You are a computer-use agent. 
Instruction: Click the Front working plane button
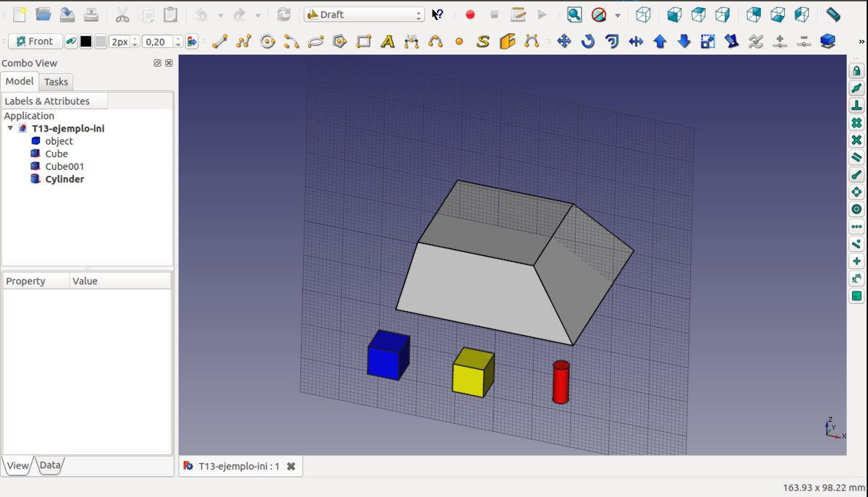click(35, 42)
